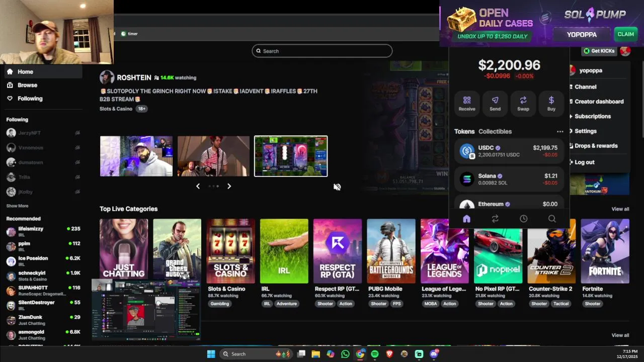Open lifeismizzy recommended channel
Viewport: 644px width, 362px height.
[x=43, y=231]
